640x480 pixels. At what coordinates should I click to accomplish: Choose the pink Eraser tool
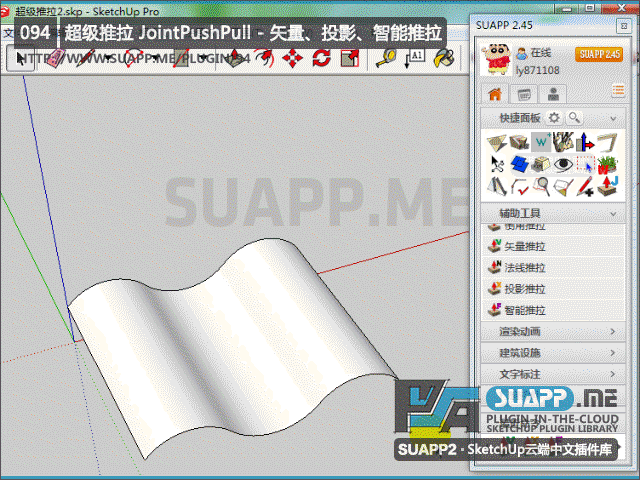click(x=56, y=59)
